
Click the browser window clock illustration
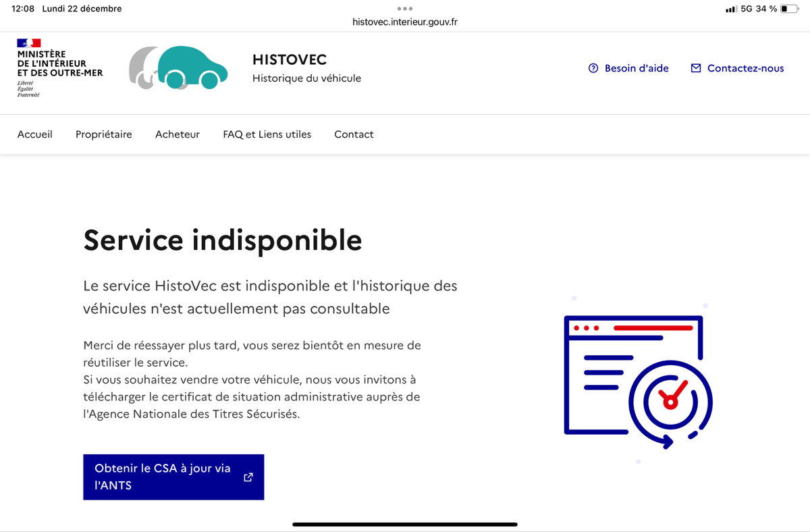[637, 382]
